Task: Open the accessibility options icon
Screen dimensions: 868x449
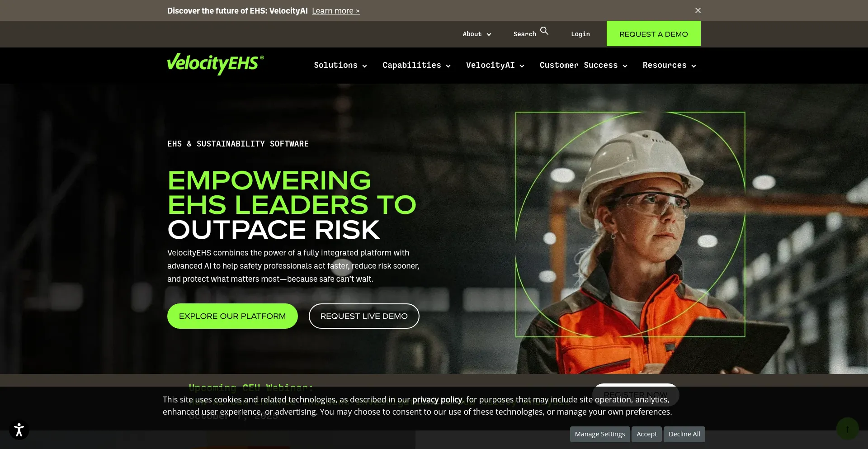Action: (19, 430)
